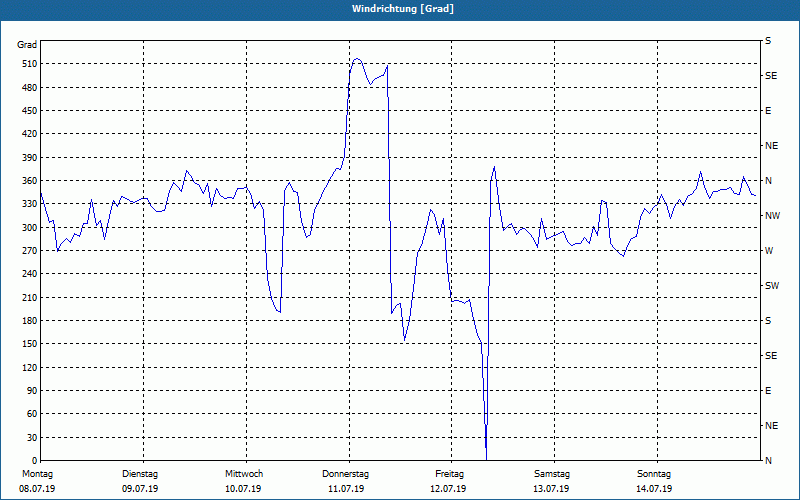Select the date 10.07.19
Screen dimensions: 800x500
243,489
